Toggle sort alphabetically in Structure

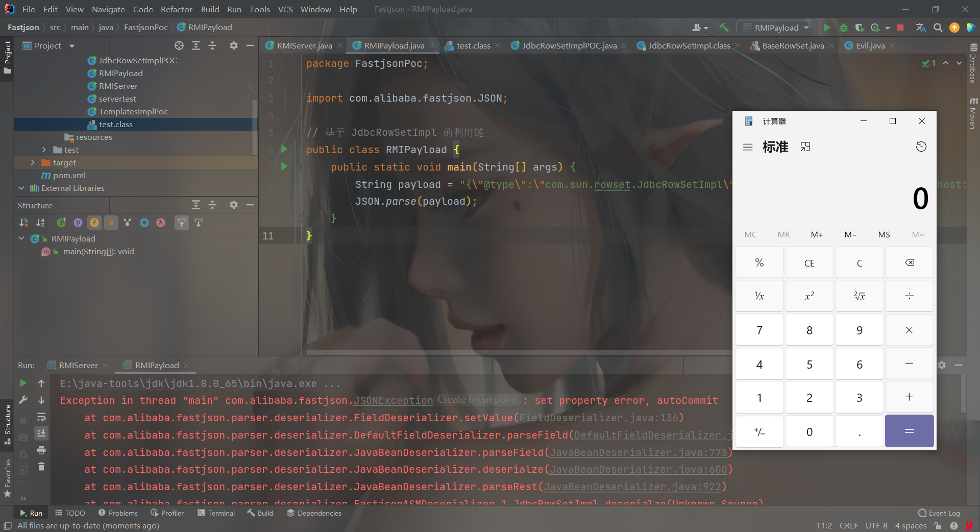click(40, 222)
